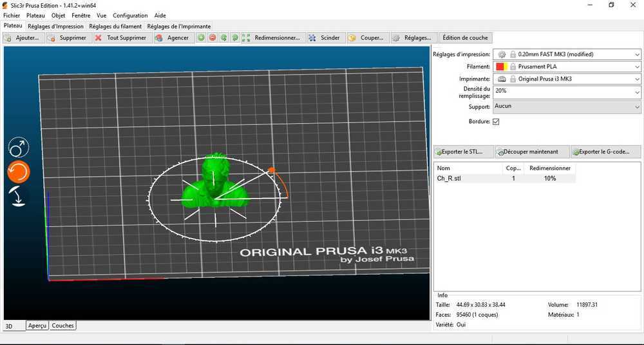
Task: Open the Configuration menu
Action: (x=130, y=15)
